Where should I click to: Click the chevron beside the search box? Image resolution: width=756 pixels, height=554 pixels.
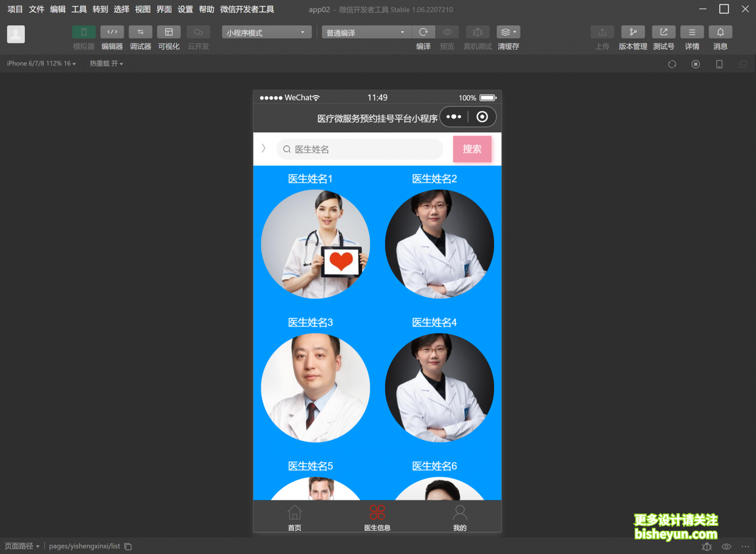tap(264, 149)
